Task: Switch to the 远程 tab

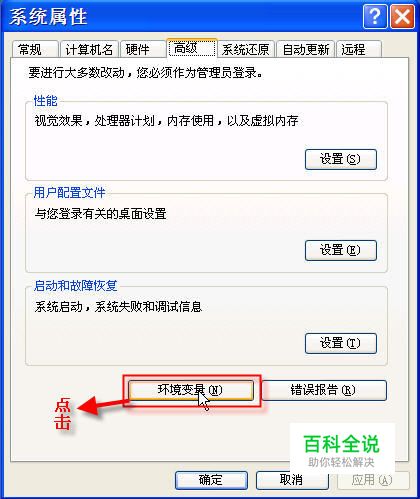Action: (x=359, y=50)
